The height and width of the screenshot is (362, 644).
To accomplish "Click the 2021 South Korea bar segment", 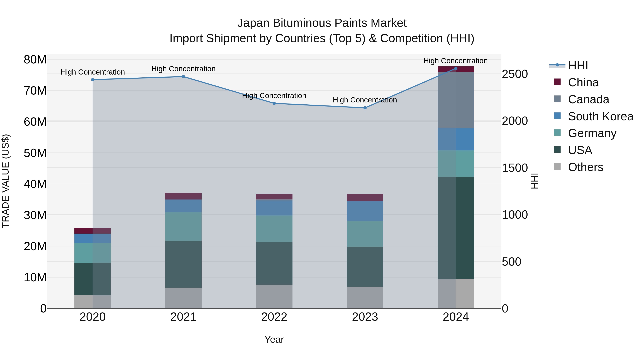I will [183, 206].
